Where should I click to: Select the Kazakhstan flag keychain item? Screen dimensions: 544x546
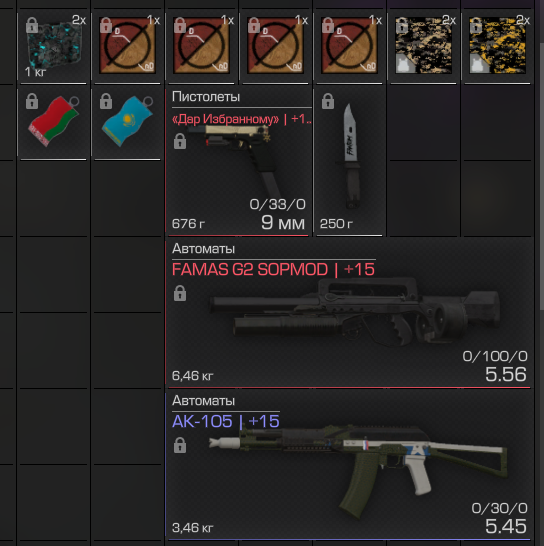(127, 124)
